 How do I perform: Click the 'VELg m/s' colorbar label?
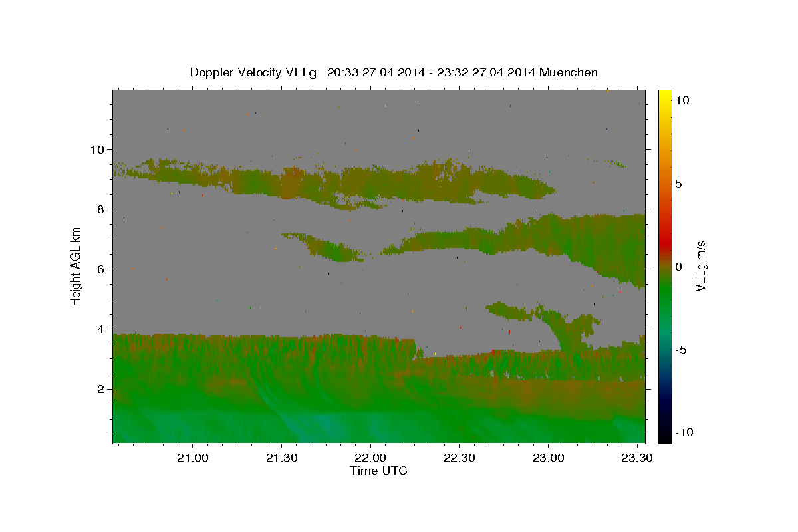700,266
